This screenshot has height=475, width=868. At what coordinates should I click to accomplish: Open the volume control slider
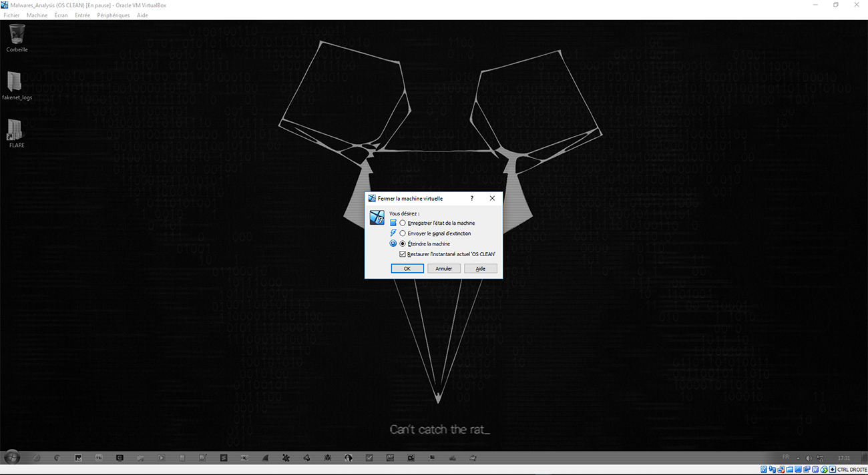(808, 458)
